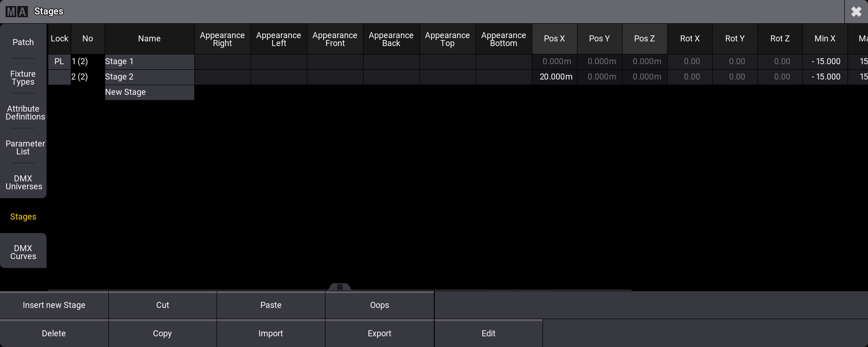The image size is (868, 347).
Task: Open Attribute Definitions tab
Action: pos(23,113)
